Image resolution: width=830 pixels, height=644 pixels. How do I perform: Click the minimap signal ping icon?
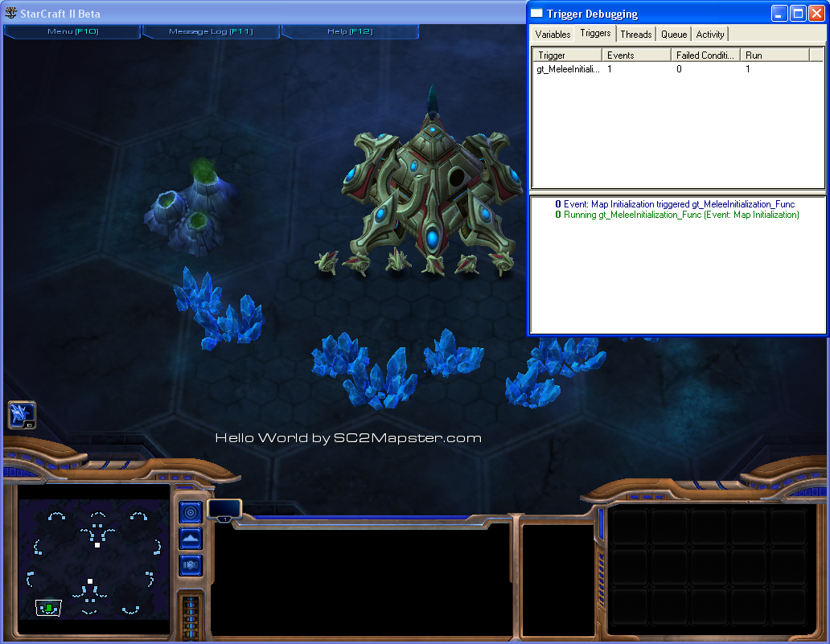tap(191, 512)
